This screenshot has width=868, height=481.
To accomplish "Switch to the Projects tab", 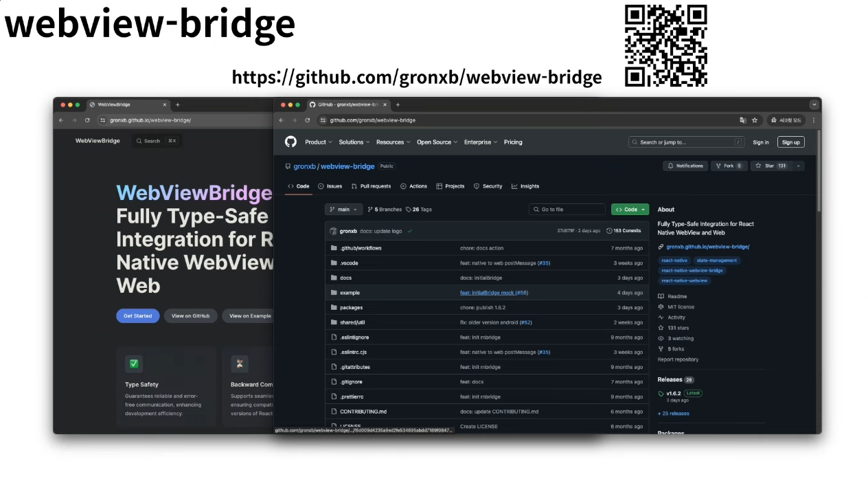I will (x=450, y=186).
